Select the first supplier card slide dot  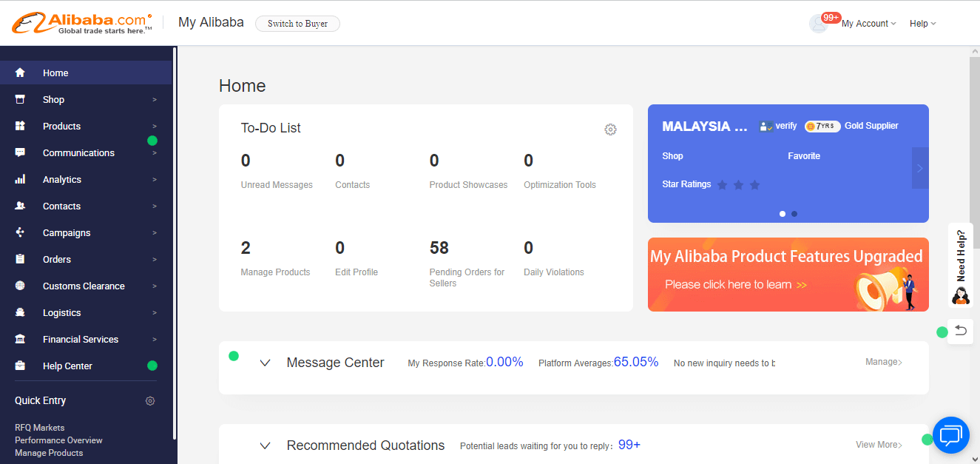coord(783,214)
